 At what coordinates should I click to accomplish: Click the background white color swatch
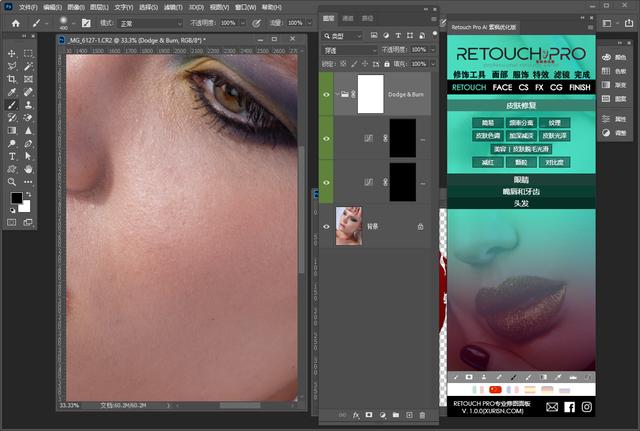point(25,207)
